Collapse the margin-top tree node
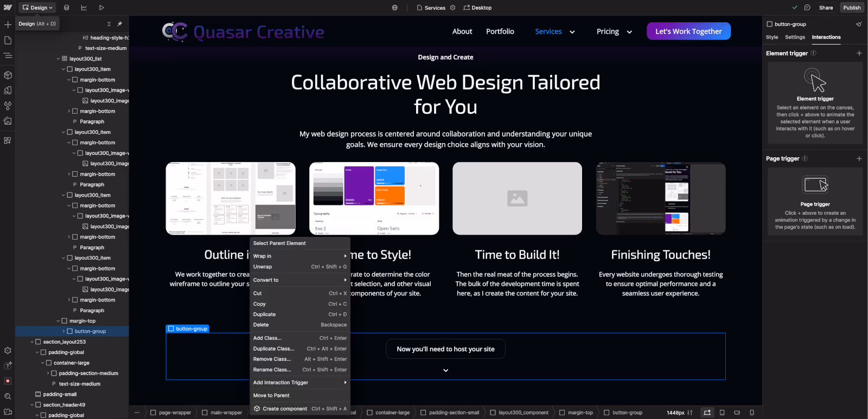 pos(58,321)
